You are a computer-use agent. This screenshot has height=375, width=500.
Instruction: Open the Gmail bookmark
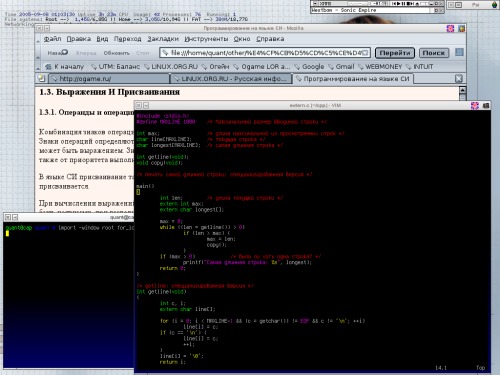pos(341,67)
